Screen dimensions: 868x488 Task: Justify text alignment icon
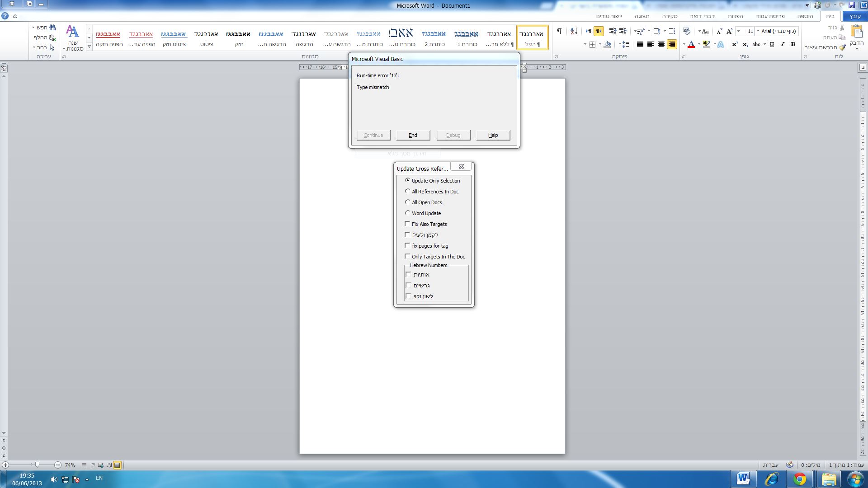640,44
